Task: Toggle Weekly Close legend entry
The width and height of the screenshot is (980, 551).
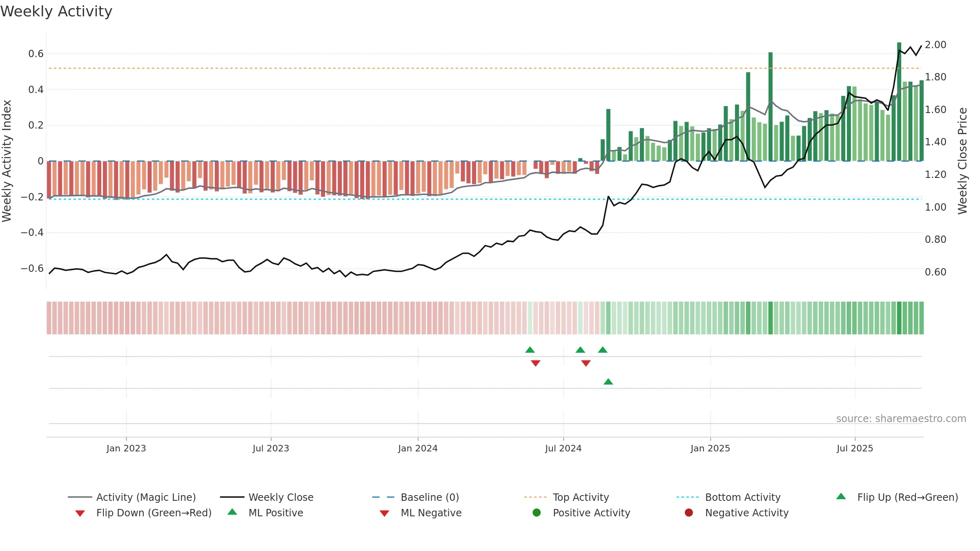Action: (x=267, y=497)
